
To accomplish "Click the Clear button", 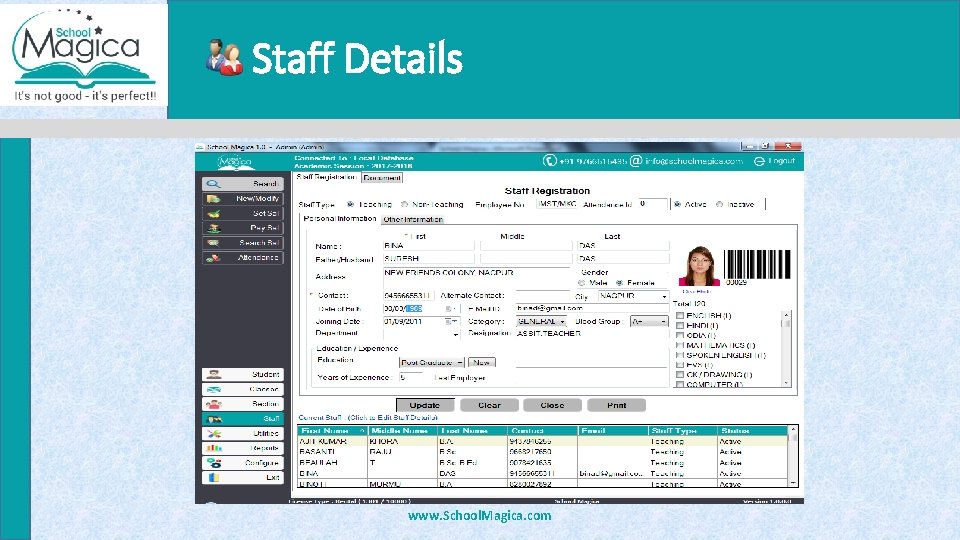I will click(489, 405).
